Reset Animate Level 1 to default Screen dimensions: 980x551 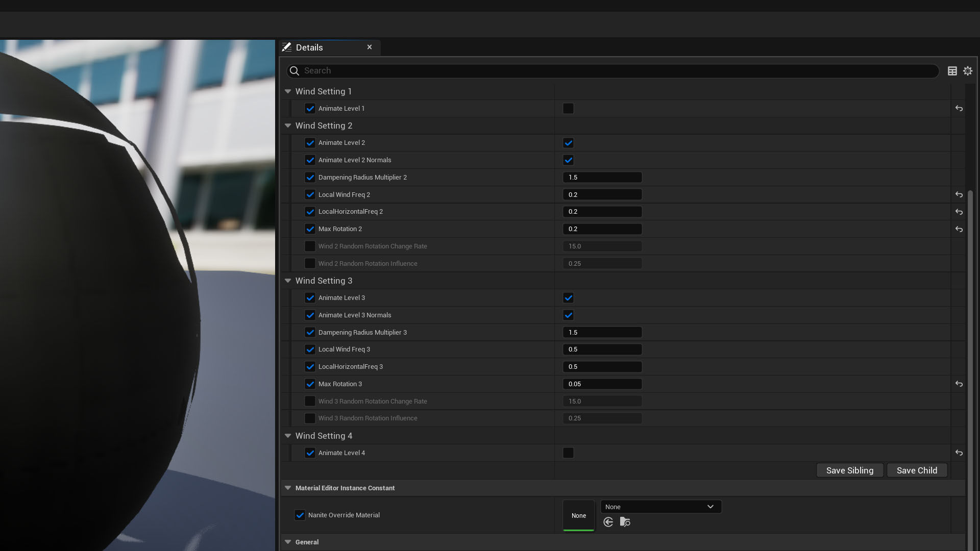pos(959,109)
